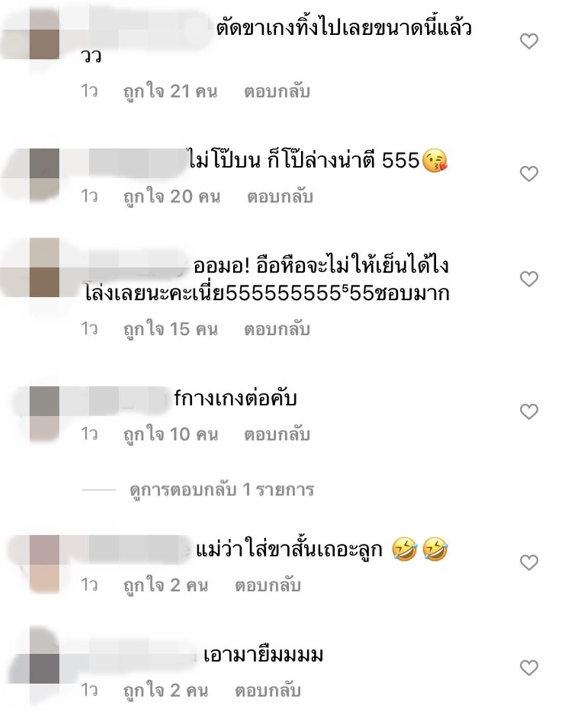Like the comment starting with ออมอ!
Image resolution: width=572 pixels, height=728 pixels.
click(529, 279)
